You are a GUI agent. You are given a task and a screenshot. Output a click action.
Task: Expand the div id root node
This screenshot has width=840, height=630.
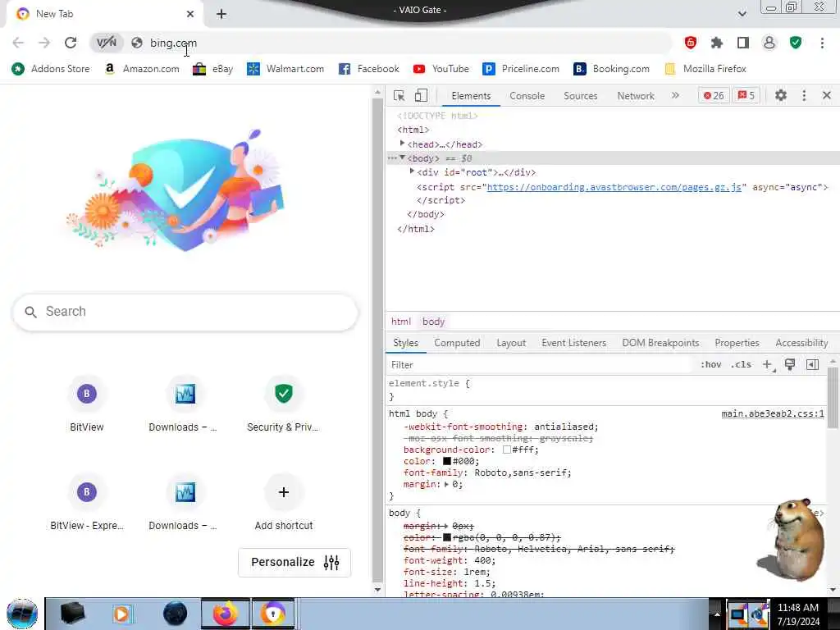point(412,171)
